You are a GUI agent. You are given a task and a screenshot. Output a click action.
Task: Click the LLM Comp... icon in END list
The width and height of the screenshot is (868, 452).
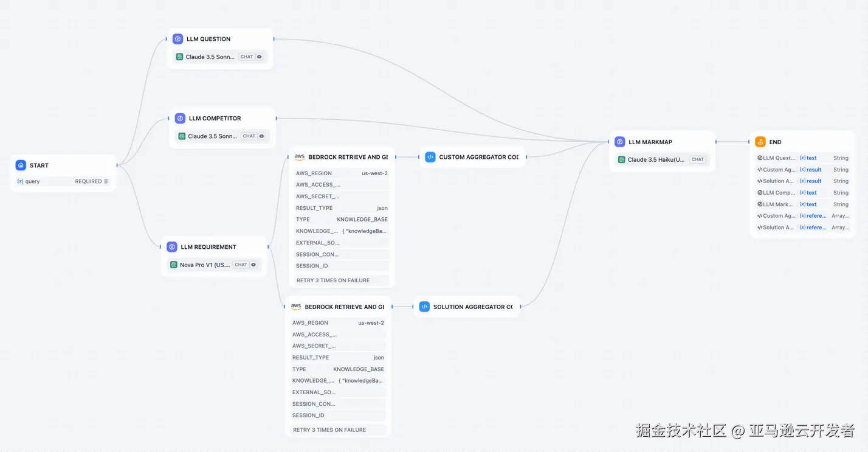760,193
